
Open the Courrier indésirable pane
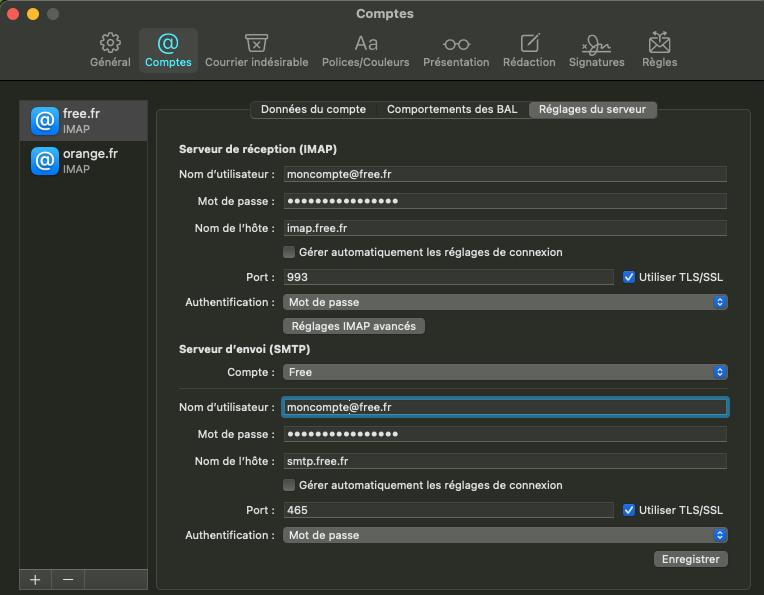click(256, 50)
